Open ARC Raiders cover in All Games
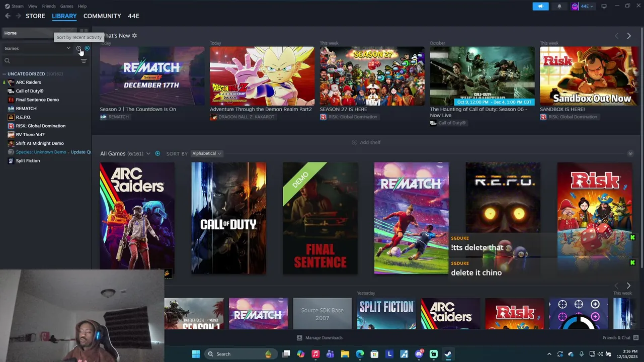This screenshot has width=644, height=362. (137, 218)
